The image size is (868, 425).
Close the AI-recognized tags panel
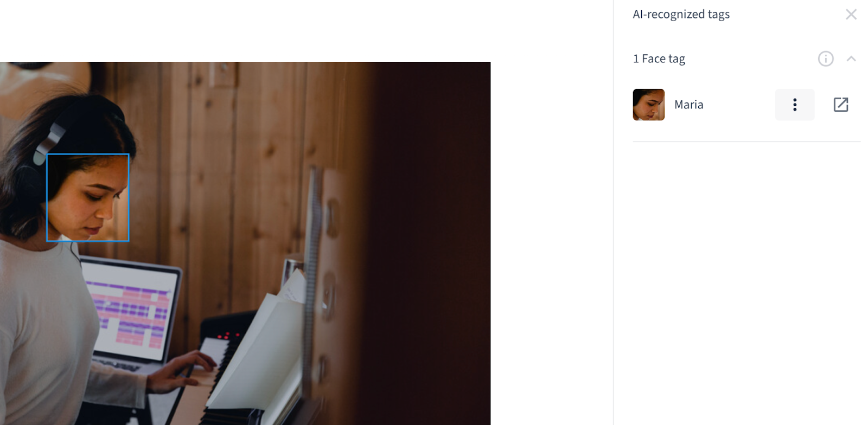point(851,15)
